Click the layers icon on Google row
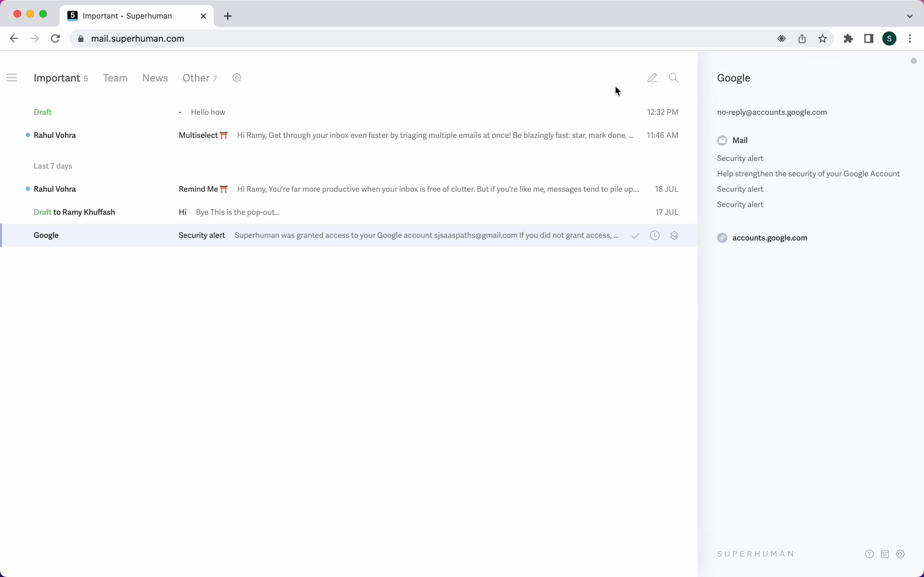This screenshot has height=577, width=924. [674, 236]
